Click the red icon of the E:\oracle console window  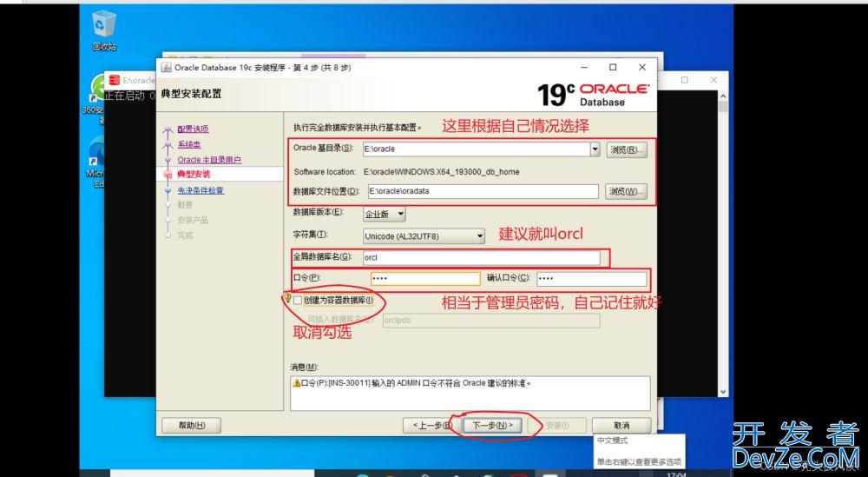coord(114,80)
